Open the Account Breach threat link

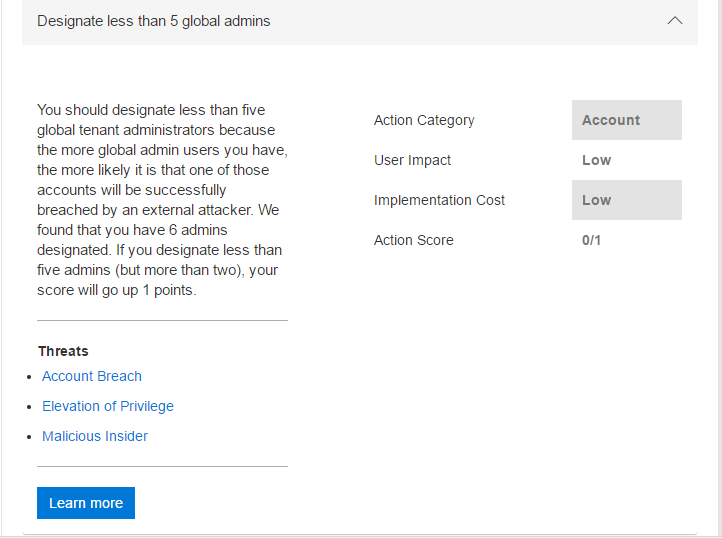click(x=92, y=376)
